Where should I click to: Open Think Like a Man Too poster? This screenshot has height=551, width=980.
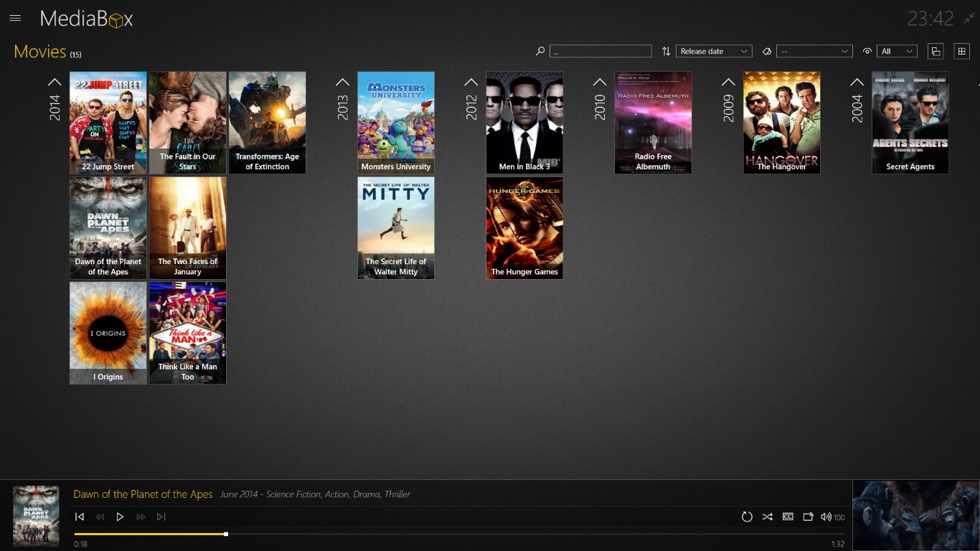[x=188, y=333]
